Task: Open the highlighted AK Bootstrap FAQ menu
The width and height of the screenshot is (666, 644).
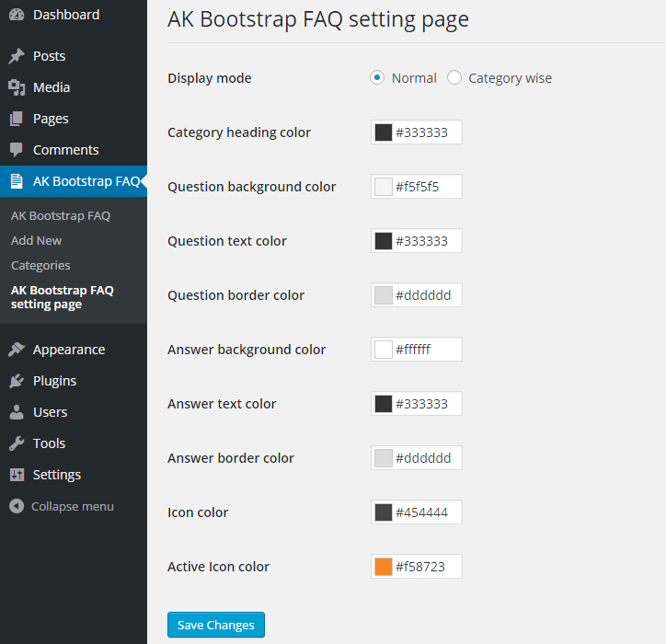Action: [x=74, y=181]
